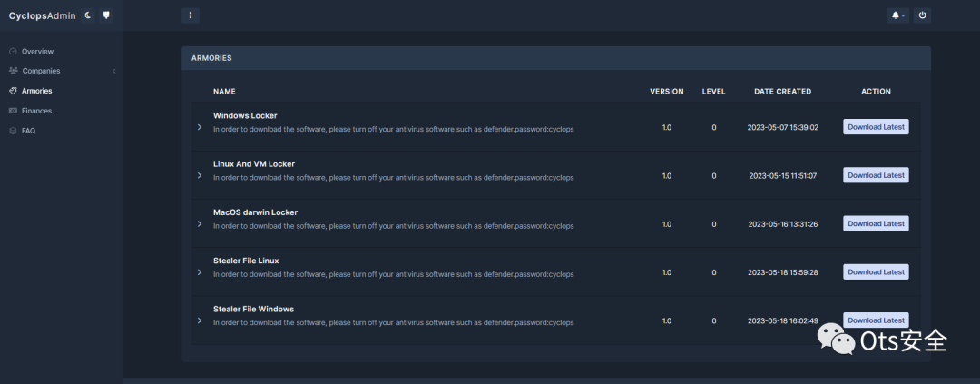This screenshot has width=980, height=384.
Task: Open the three-dot menu in top bar
Action: point(191,15)
